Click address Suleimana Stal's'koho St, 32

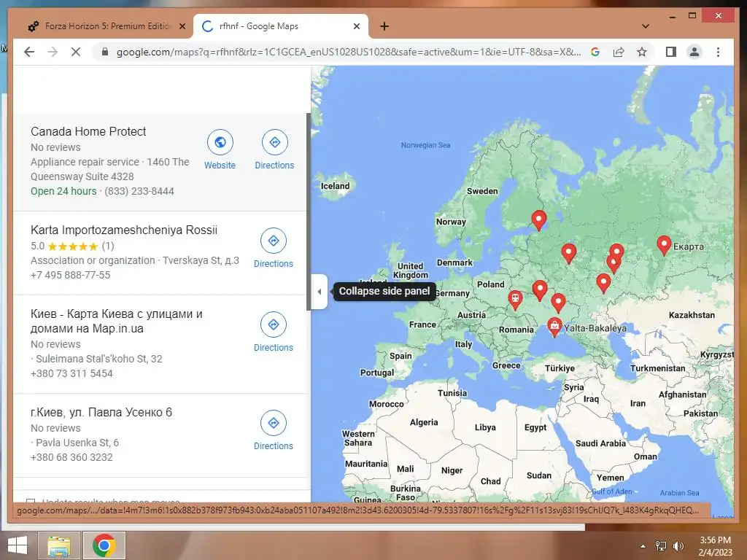[99, 359]
